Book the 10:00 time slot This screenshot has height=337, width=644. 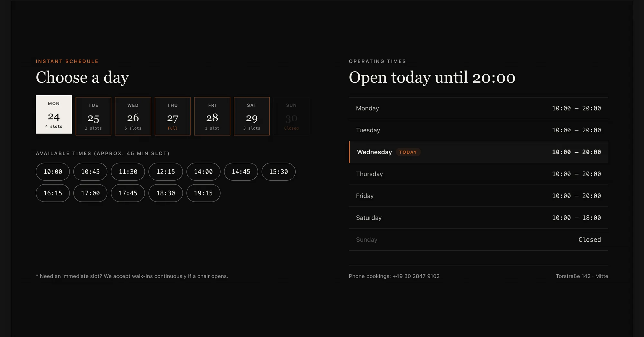pos(53,172)
